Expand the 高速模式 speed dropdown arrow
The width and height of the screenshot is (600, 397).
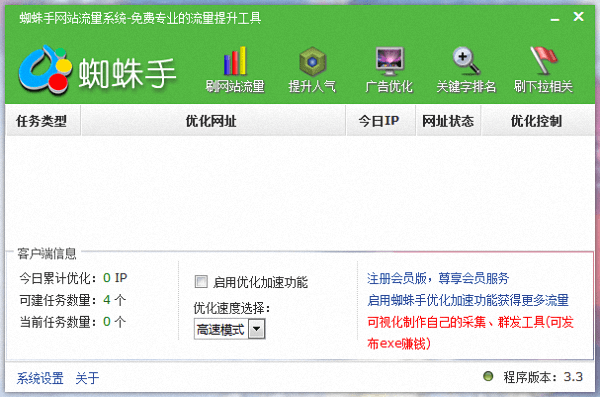[x=257, y=328]
